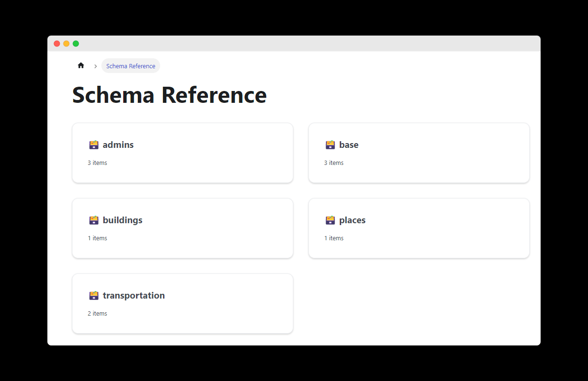Click the 1 items label under places
Screen dimensions: 588x381
[334, 238]
